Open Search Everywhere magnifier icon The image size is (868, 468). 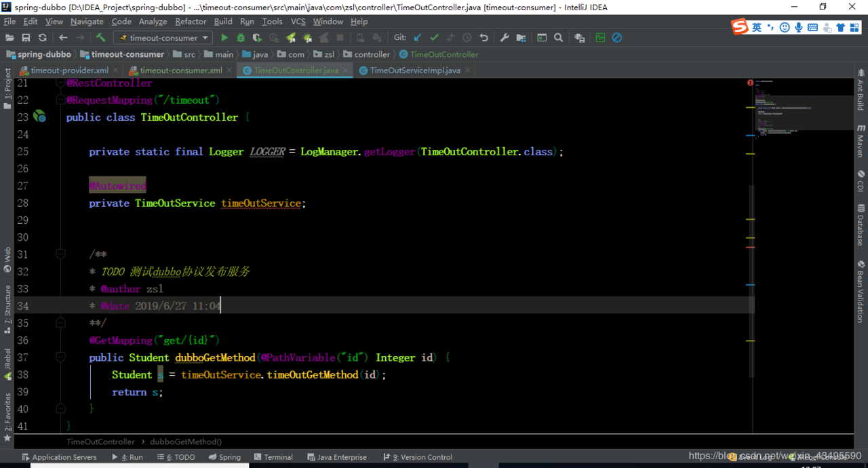pos(558,38)
